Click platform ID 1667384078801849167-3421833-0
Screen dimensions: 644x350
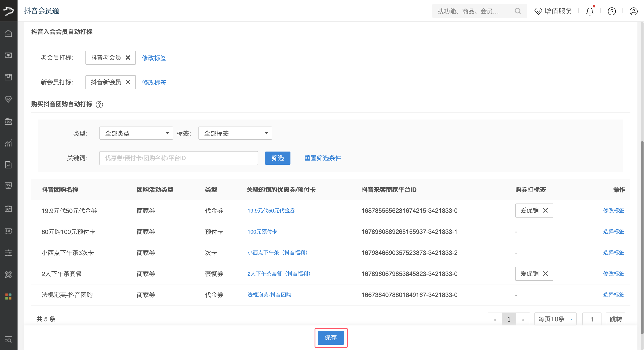409,295
